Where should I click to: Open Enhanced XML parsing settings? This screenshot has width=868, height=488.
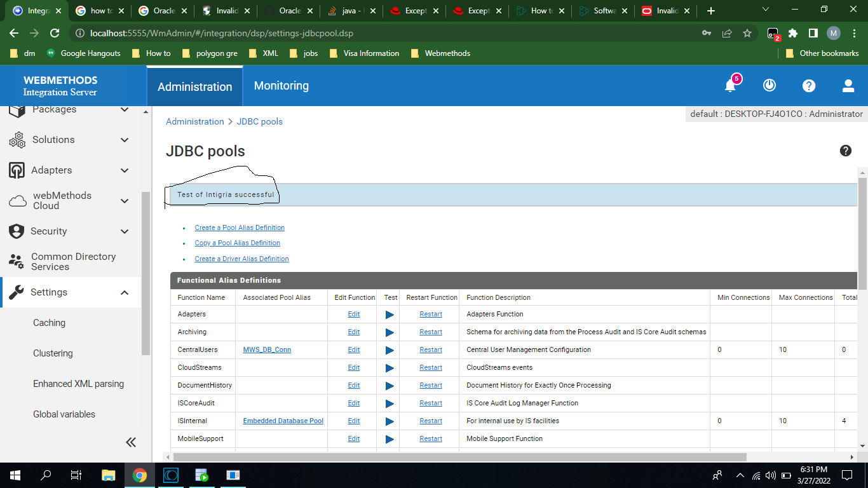[78, 384]
